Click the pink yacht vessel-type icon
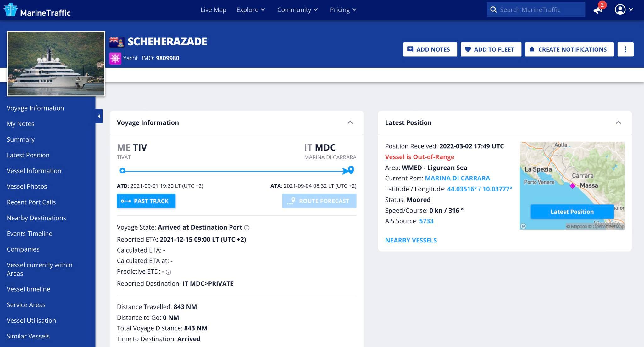The width and height of the screenshot is (644, 347). (x=115, y=58)
